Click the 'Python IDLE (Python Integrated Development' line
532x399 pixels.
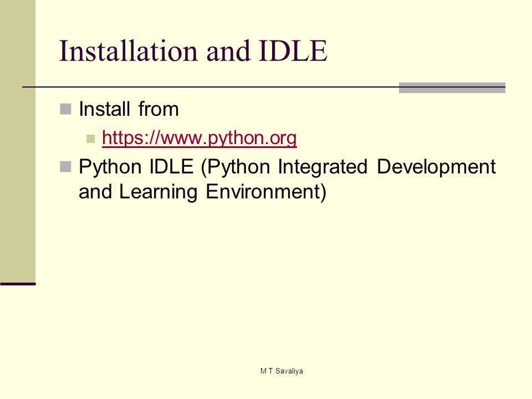(x=287, y=167)
